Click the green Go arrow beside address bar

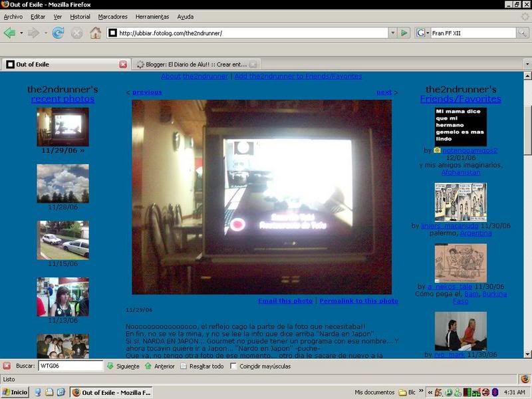pyautogui.click(x=404, y=33)
